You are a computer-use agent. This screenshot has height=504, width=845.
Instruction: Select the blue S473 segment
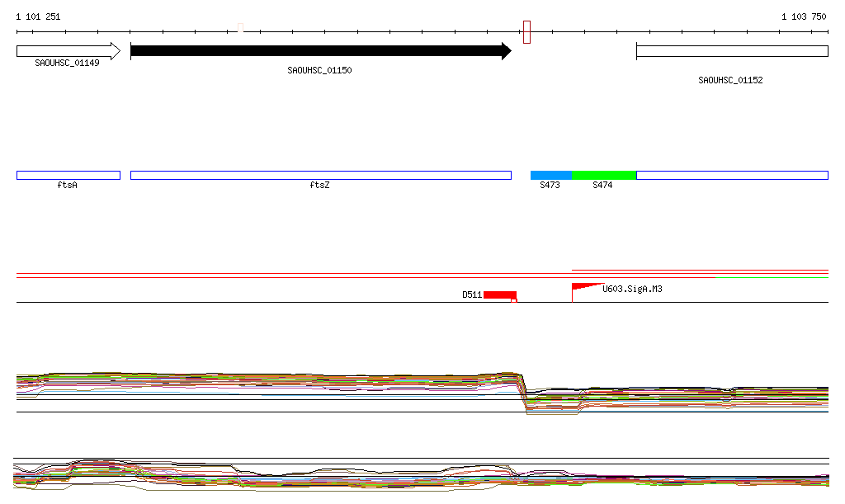(x=550, y=175)
